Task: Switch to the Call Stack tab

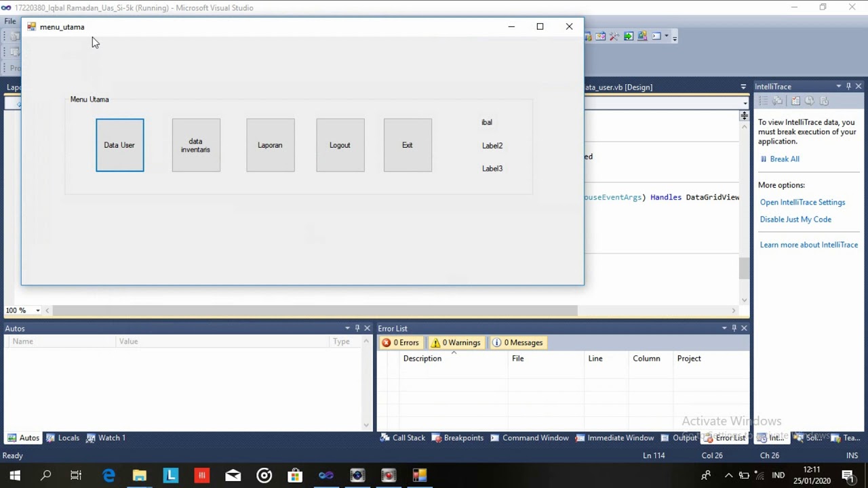Action: (403, 438)
